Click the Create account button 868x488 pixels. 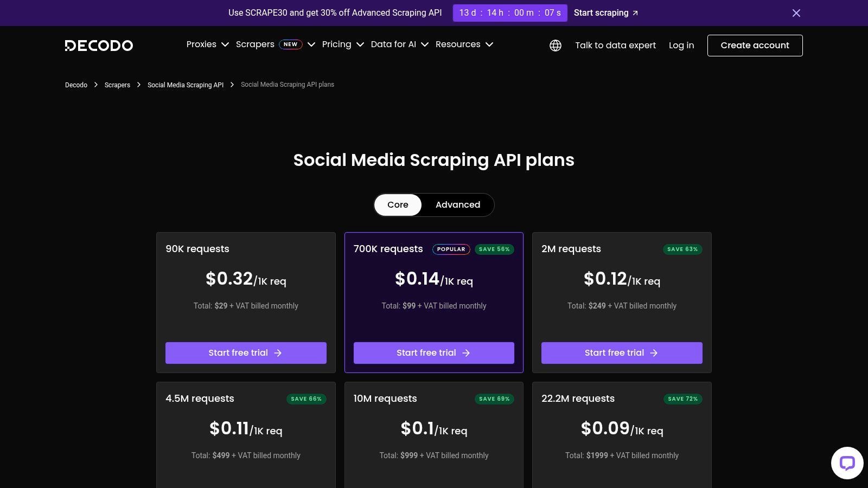click(x=755, y=45)
